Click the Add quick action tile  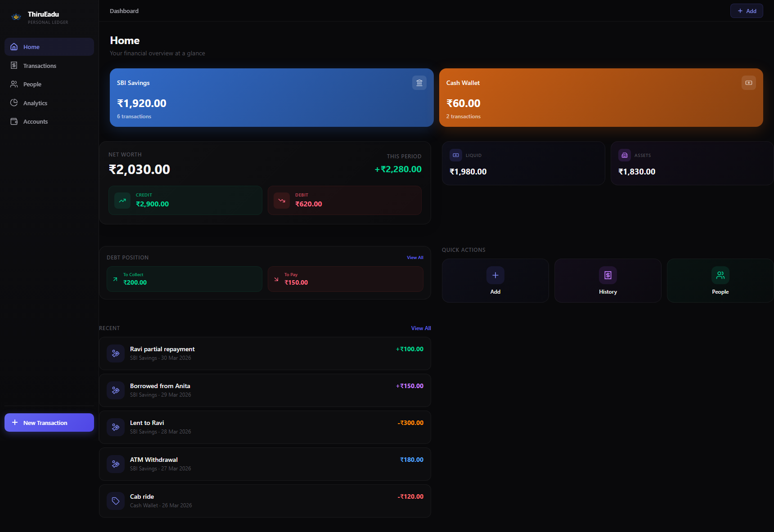coord(495,280)
